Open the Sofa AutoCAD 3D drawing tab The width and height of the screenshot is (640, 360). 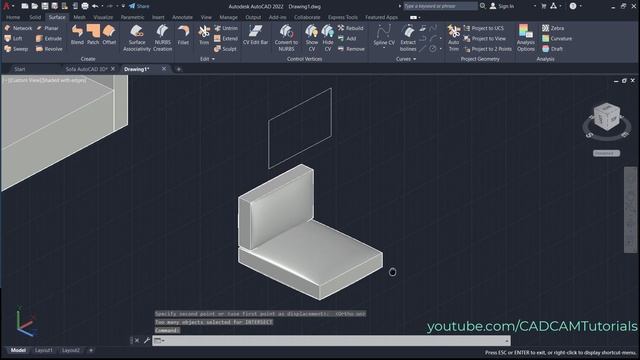coord(87,69)
